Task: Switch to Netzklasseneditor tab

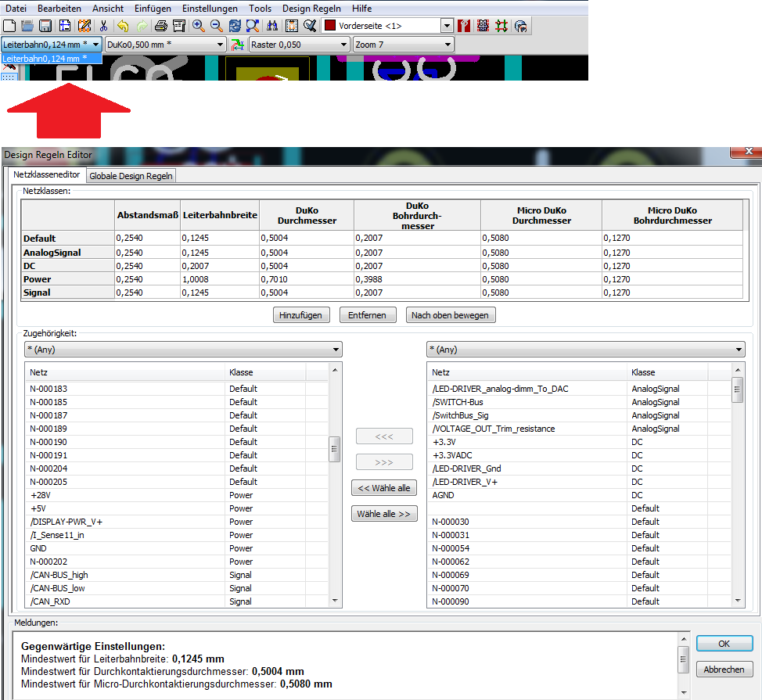Action: (47, 174)
